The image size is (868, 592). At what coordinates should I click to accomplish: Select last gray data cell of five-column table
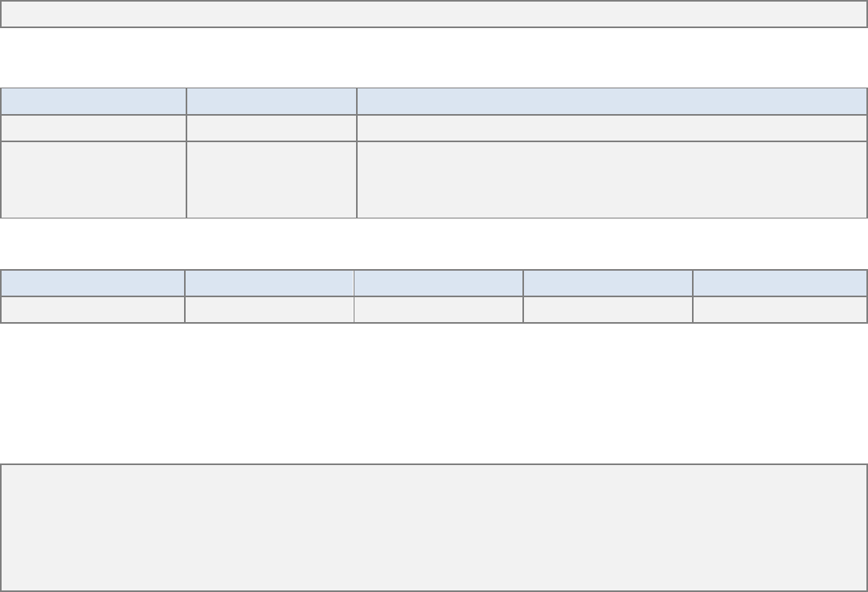pos(780,309)
